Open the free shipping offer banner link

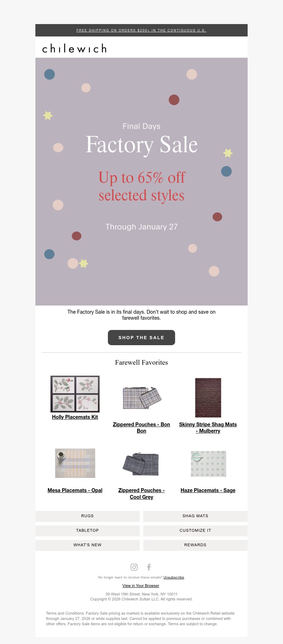tap(141, 30)
